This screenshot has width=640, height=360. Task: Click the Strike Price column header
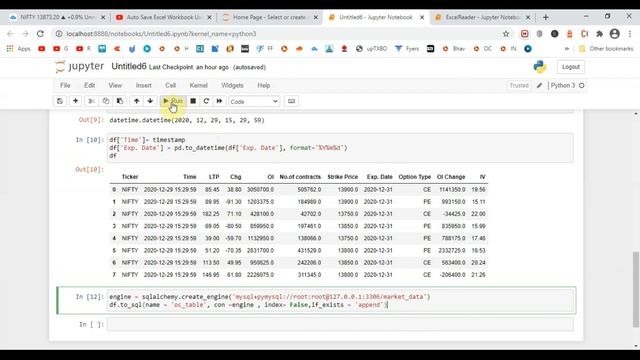[x=342, y=177]
